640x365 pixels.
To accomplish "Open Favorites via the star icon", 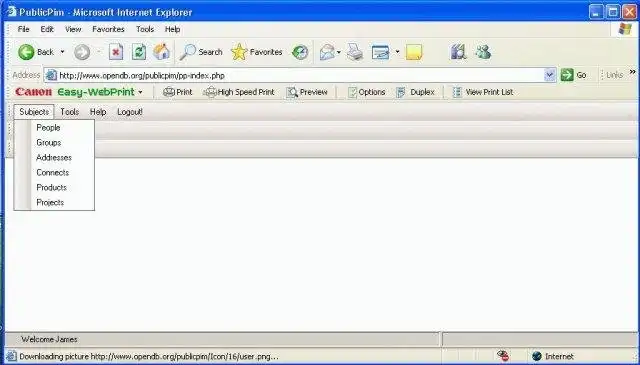I will click(239, 52).
